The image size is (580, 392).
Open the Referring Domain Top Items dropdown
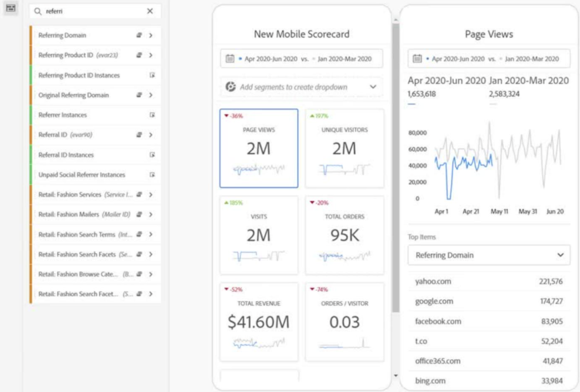(489, 255)
